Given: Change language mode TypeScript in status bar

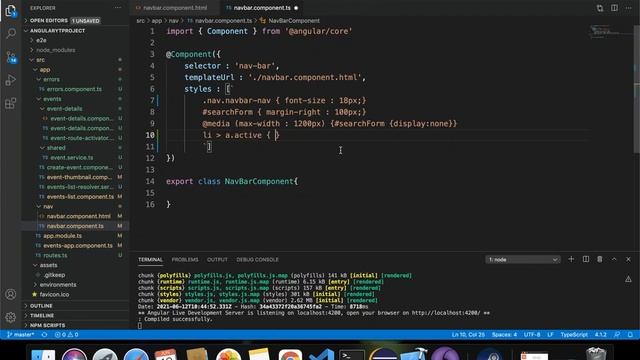Looking at the screenshot, I should pos(574,335).
